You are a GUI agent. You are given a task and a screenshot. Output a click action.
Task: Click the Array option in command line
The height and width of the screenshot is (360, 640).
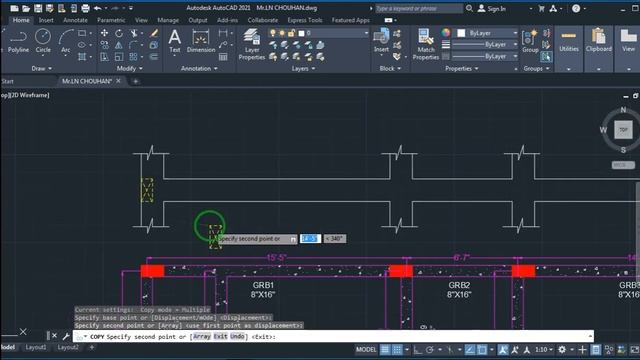pyautogui.click(x=202, y=337)
